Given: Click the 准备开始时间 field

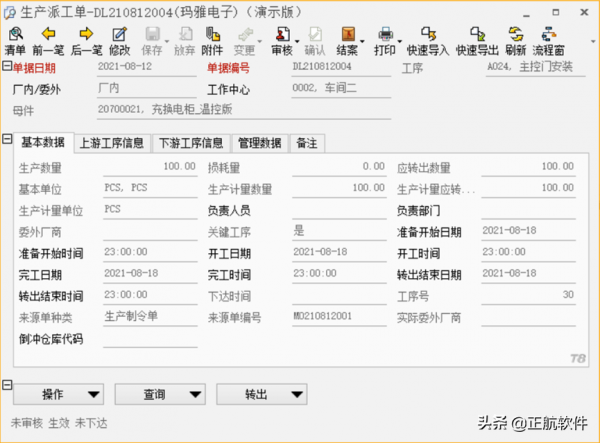Looking at the screenshot, I should (150, 253).
